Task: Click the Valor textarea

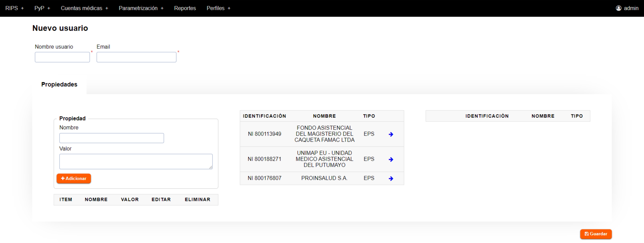Action: 136,162
